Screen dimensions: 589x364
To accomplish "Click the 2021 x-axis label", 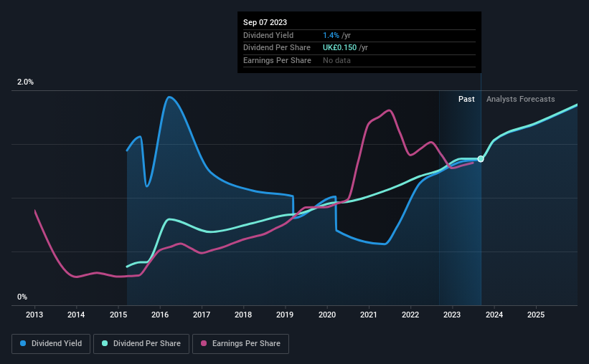I will 369,315.
